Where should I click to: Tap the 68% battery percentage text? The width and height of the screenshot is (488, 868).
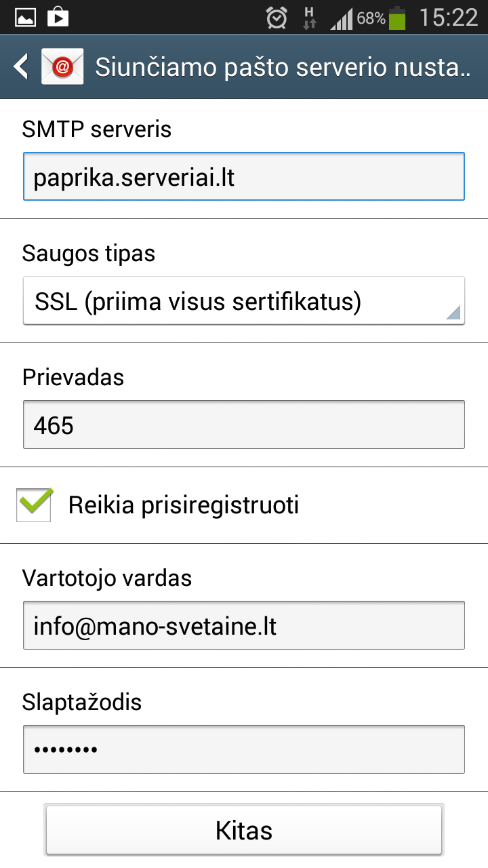click(x=371, y=18)
